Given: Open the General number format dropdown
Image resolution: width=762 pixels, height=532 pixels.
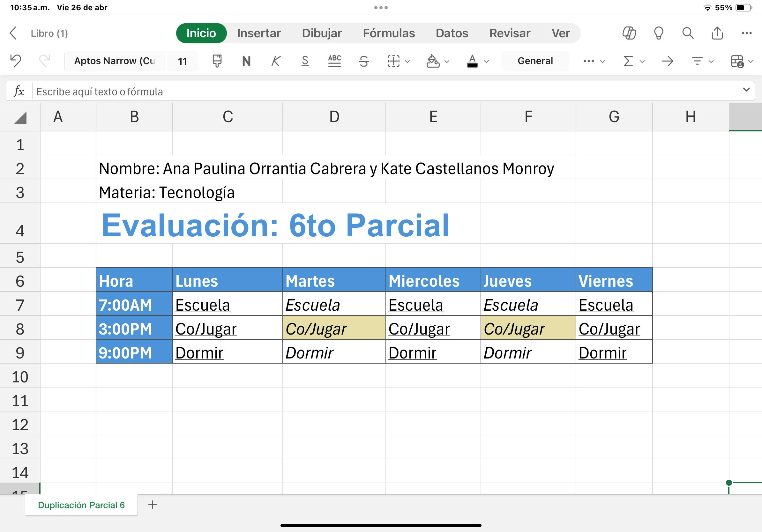Looking at the screenshot, I should pyautogui.click(x=535, y=61).
